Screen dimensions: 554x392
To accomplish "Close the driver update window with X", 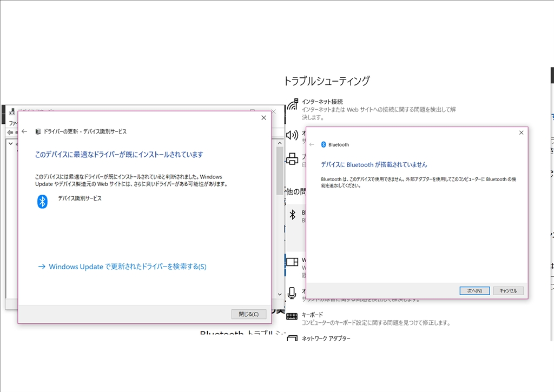I will click(263, 118).
